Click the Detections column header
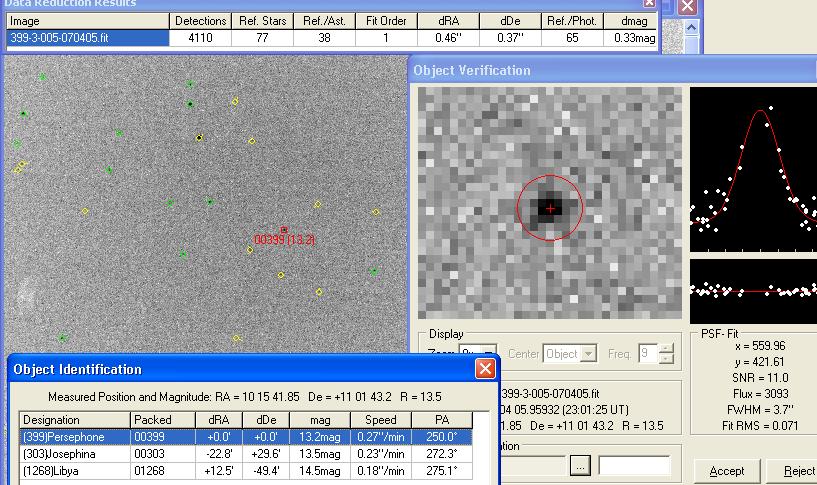The height and width of the screenshot is (485, 817). 200,21
